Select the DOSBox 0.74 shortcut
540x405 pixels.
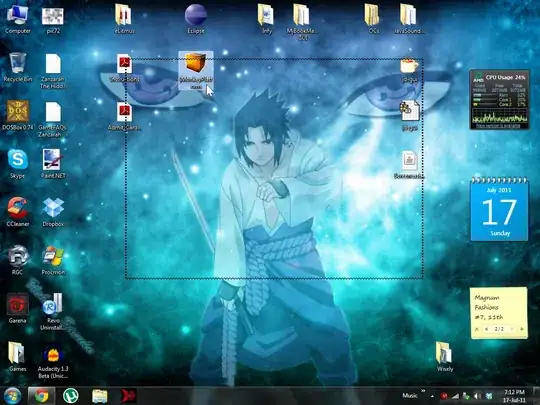[x=17, y=115]
